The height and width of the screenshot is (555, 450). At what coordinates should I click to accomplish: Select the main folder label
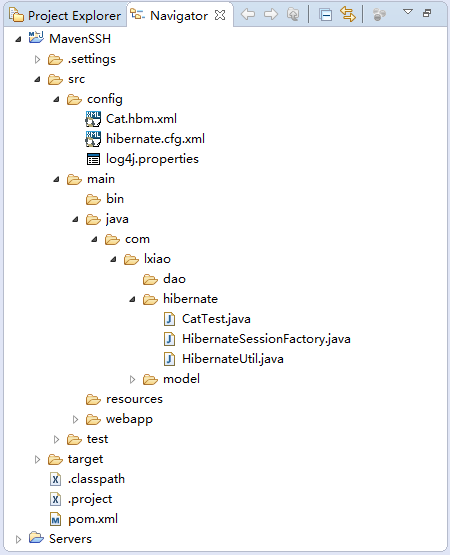[x=101, y=179]
